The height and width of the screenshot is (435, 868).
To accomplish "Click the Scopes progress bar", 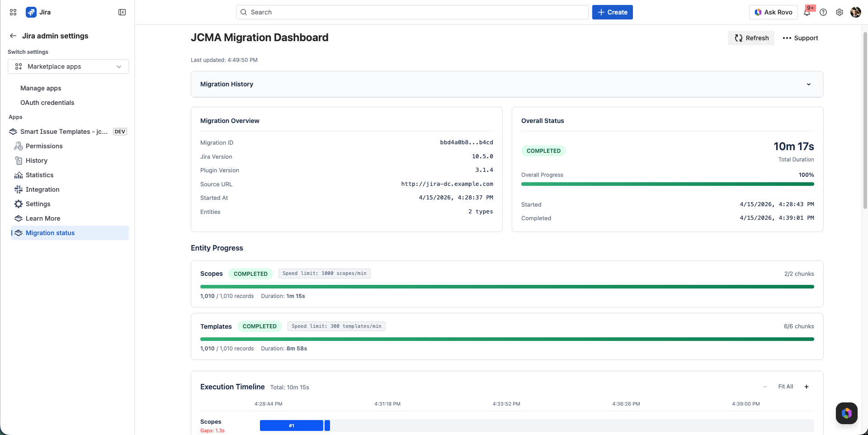I will (507, 287).
